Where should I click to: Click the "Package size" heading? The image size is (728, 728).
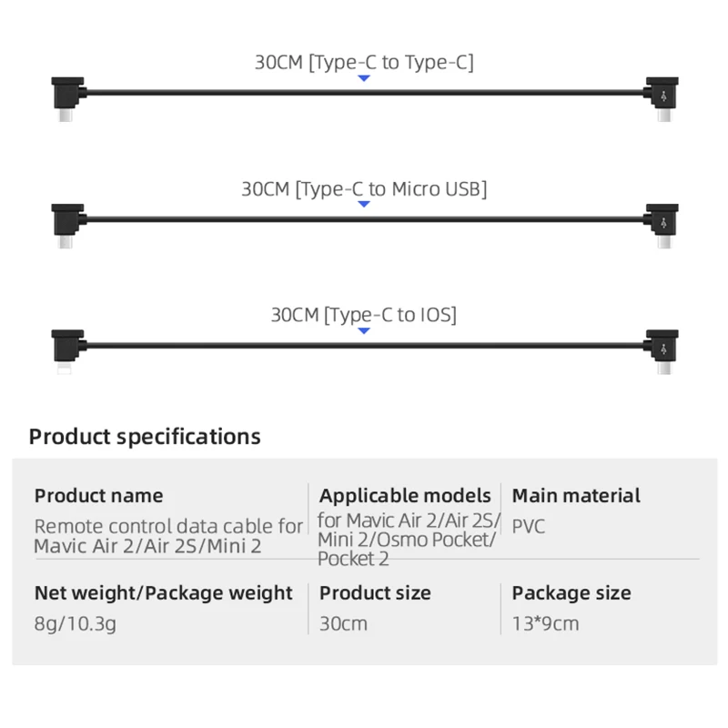tap(571, 593)
